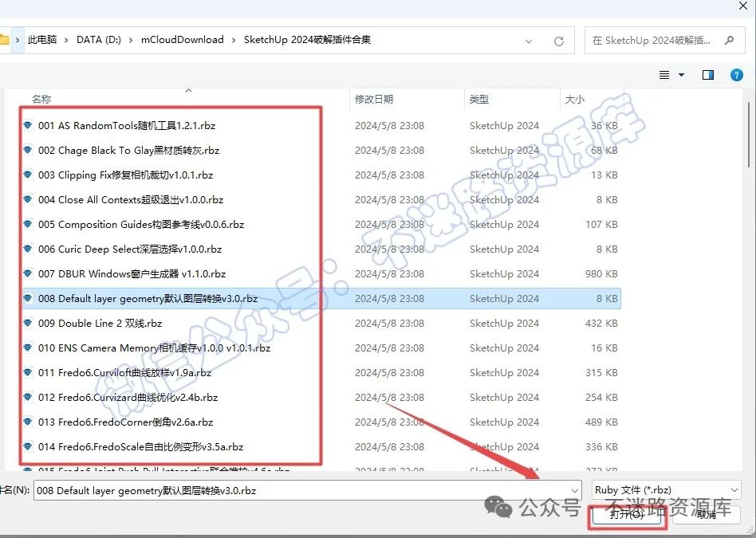Expand the file name combo box dropdown
This screenshot has height=538, width=756.
pyautogui.click(x=575, y=491)
